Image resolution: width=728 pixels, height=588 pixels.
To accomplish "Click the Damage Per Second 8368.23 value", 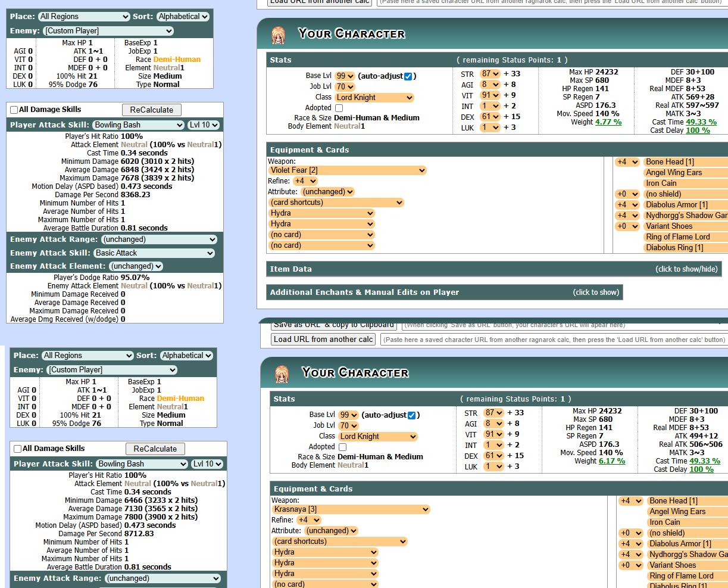I will tap(136, 195).
